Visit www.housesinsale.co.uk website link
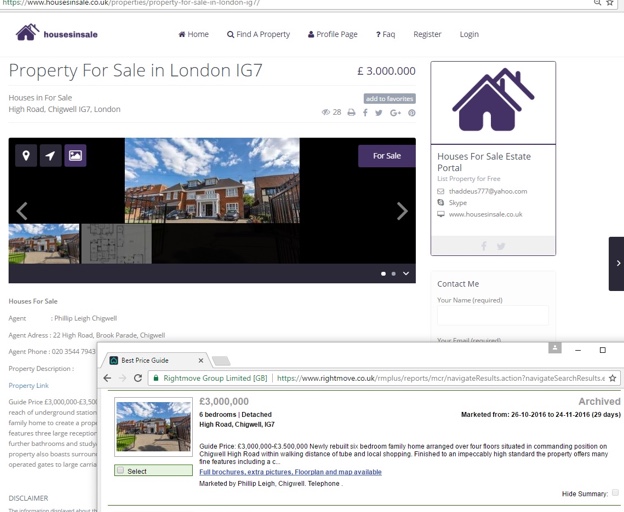The width and height of the screenshot is (624, 512). 486,214
